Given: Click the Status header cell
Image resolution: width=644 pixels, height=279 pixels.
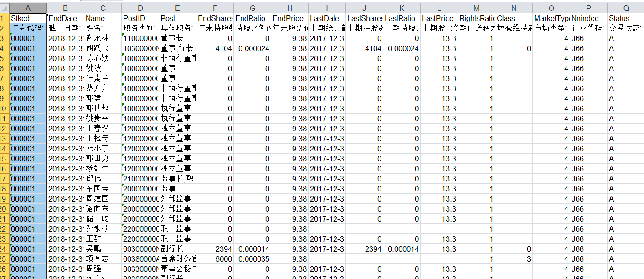Looking at the screenshot, I should [x=626, y=18].
